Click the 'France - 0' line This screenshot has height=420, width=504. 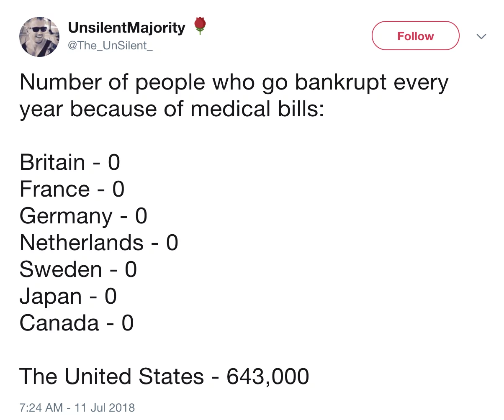pyautogui.click(x=72, y=189)
